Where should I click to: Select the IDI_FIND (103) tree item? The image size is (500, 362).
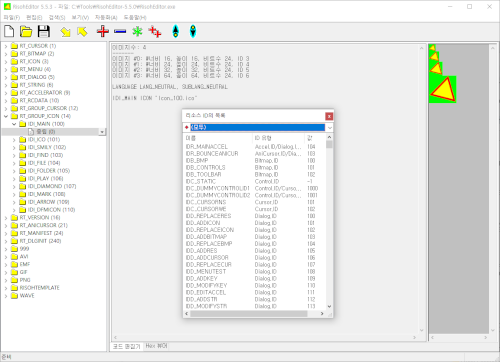pos(45,155)
